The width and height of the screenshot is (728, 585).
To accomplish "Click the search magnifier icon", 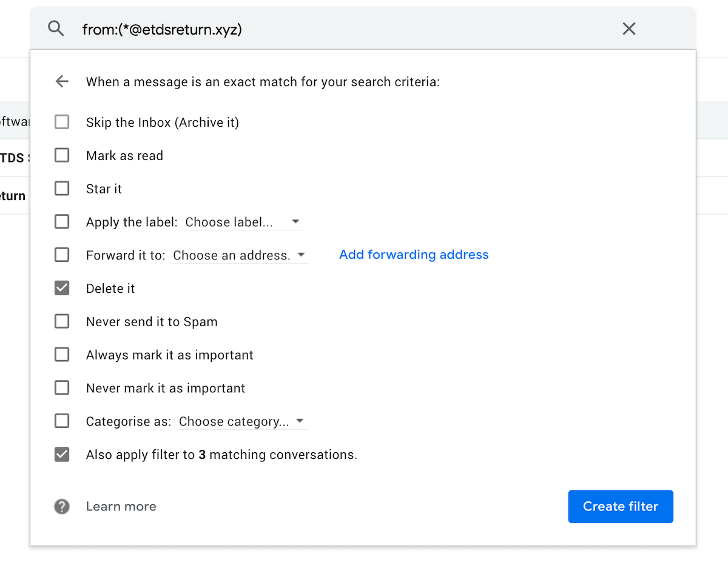I will coord(56,28).
